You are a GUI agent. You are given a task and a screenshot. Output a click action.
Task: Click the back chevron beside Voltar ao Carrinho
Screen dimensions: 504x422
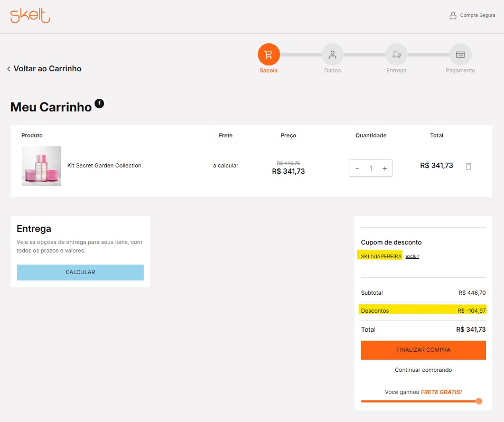[8, 69]
